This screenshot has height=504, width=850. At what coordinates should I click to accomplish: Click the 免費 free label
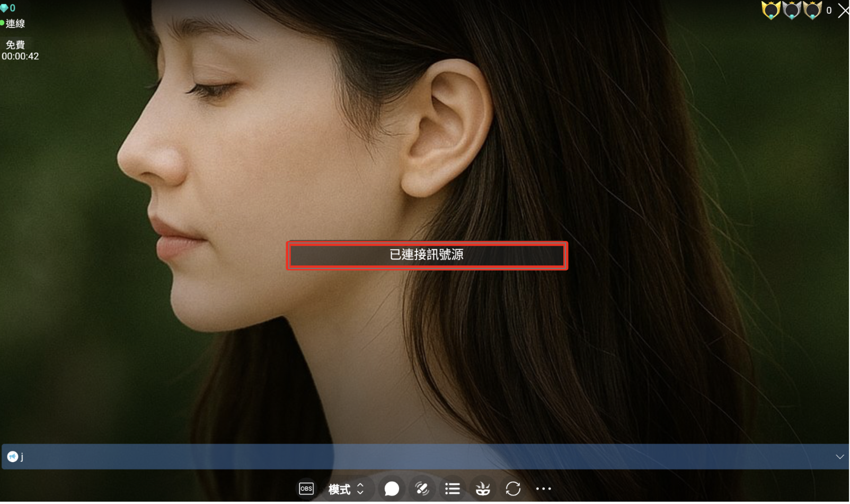pos(15,45)
